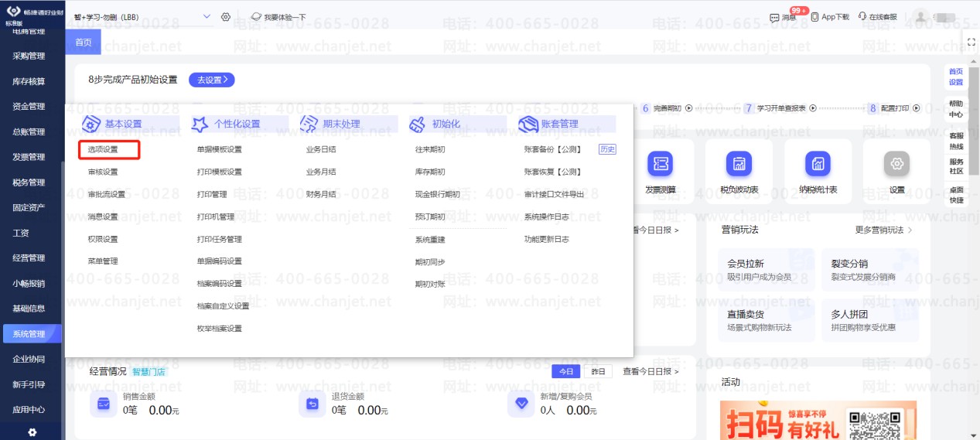Click 首页设置 on the right rail
Image resolution: width=980 pixels, height=440 pixels.
956,77
